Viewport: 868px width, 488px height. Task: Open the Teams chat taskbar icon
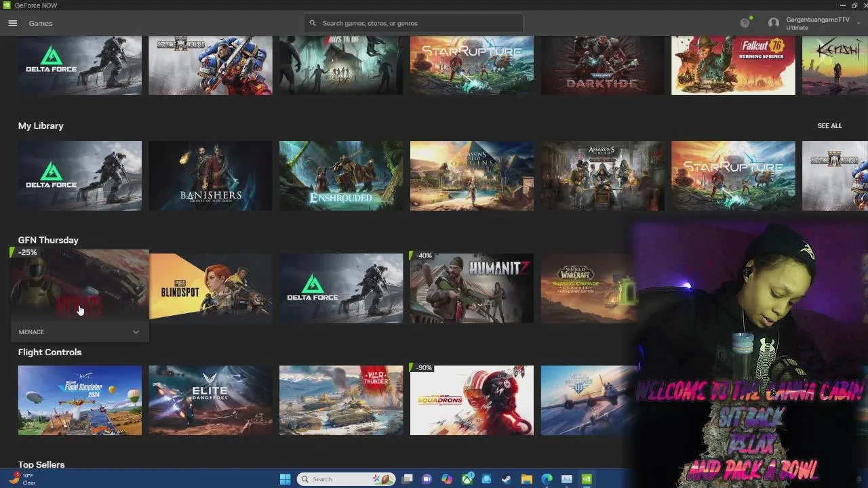[x=427, y=479]
